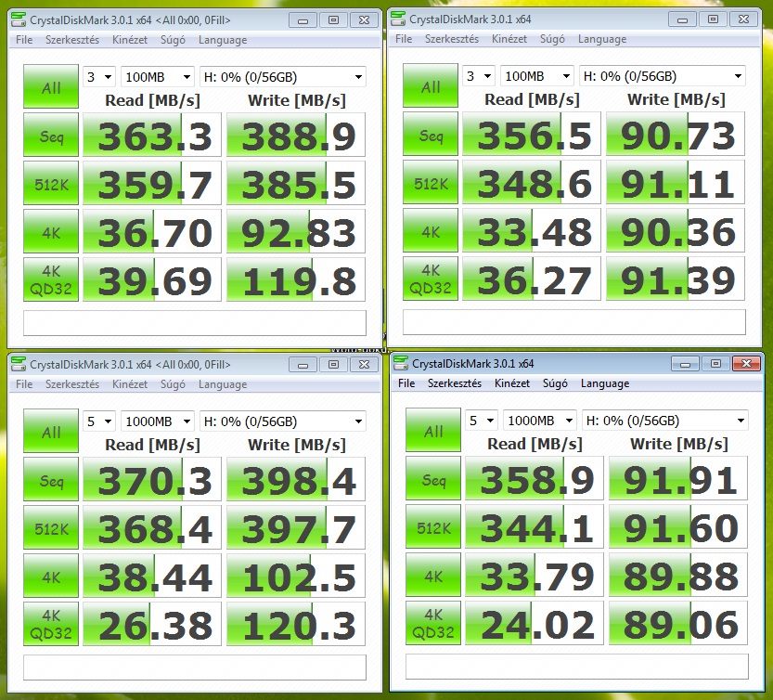773x700 pixels.
Task: Click the 89.06 4K QD32 write result
Action: (x=678, y=623)
